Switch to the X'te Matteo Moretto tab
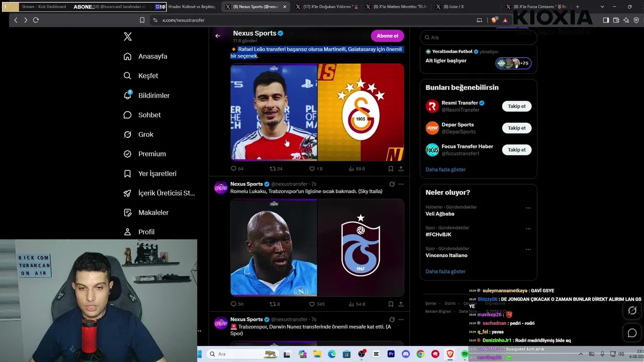The height and width of the screenshot is (362, 644). [396, 7]
